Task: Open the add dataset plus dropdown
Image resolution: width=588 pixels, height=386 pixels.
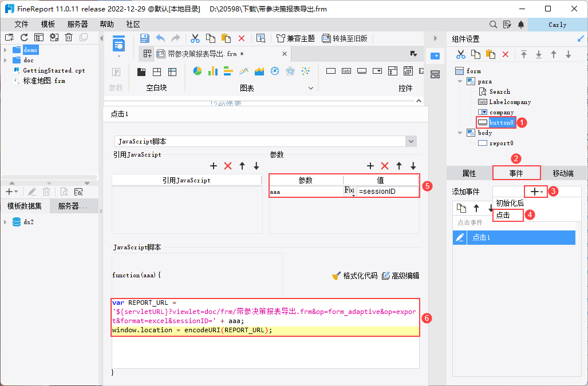Action: tap(11, 192)
